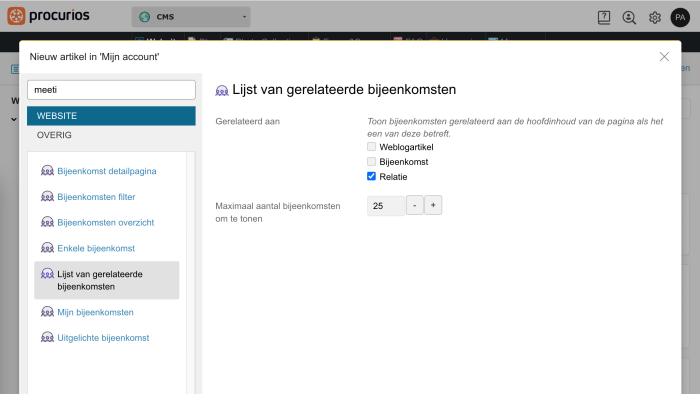Click the Bijeenkomsten filter icon

point(47,196)
